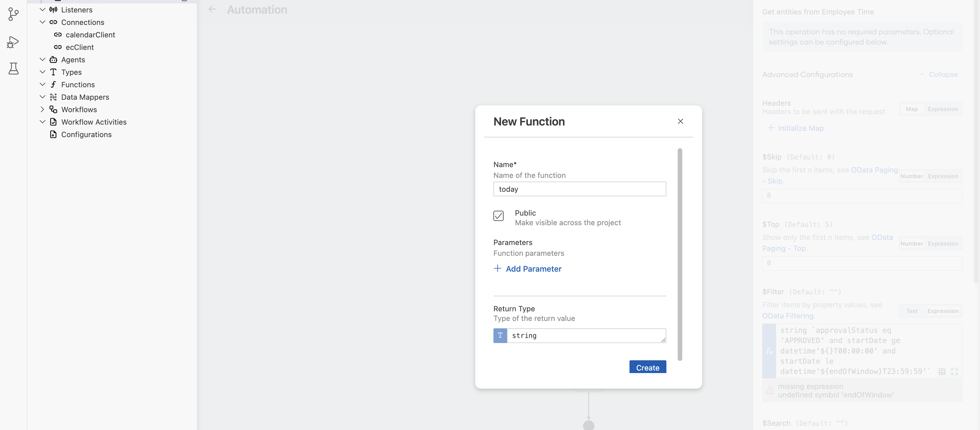Select the ecClient connection
This screenshot has width=980, height=430.
click(79, 47)
